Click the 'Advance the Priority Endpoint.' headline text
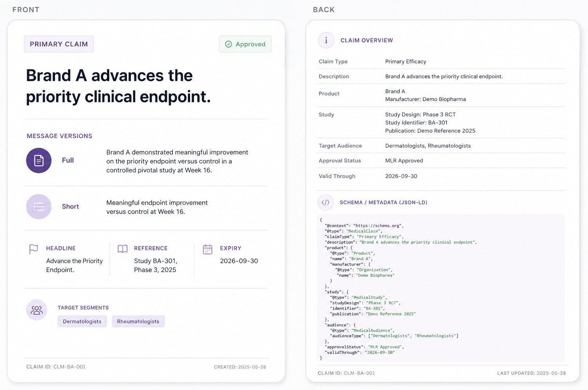588x390 pixels. coord(74,265)
